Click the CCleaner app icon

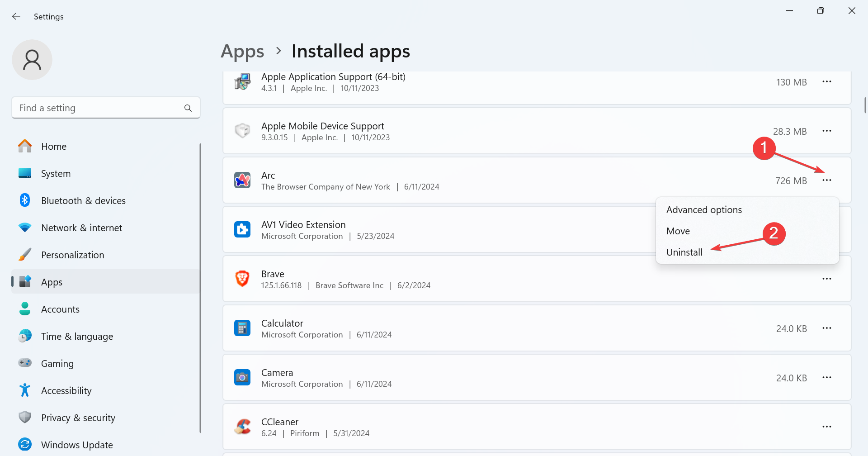point(242,427)
